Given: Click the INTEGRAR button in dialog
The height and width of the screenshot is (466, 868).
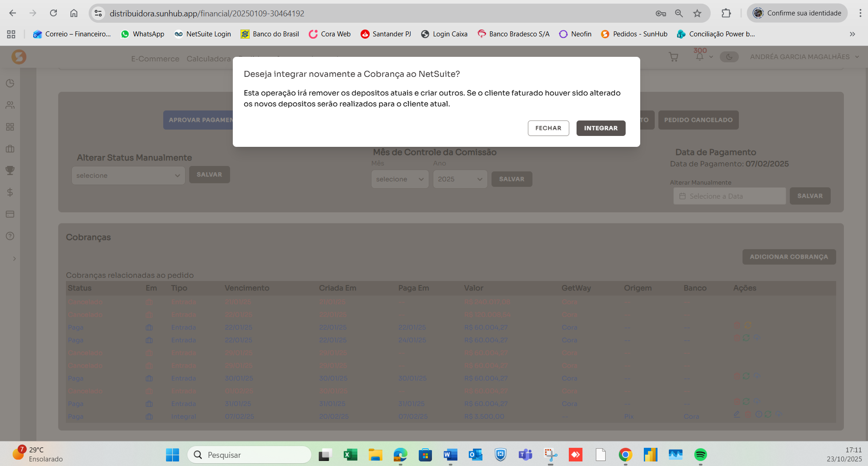Looking at the screenshot, I should click(x=601, y=128).
